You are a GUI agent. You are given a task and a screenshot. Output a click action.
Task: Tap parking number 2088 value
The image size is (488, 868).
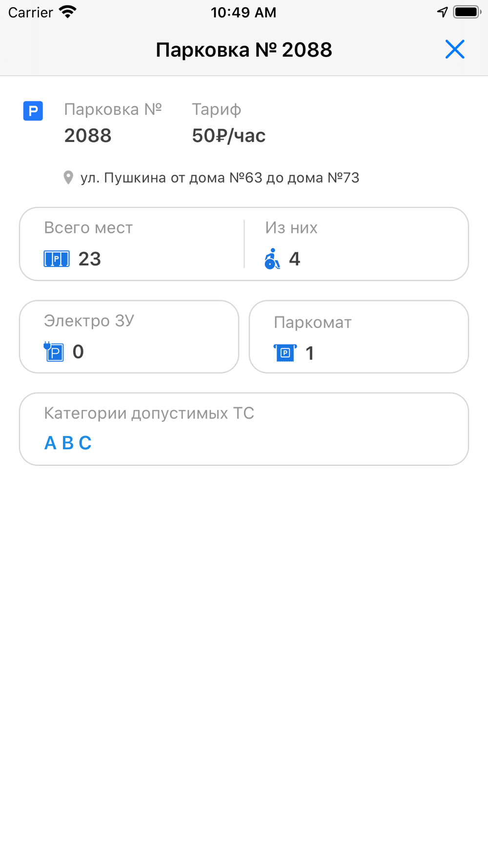point(88,136)
